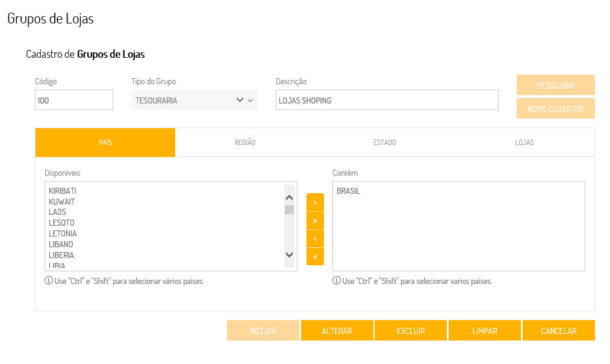
Task: Click the Limpar button
Action: pyautogui.click(x=485, y=331)
